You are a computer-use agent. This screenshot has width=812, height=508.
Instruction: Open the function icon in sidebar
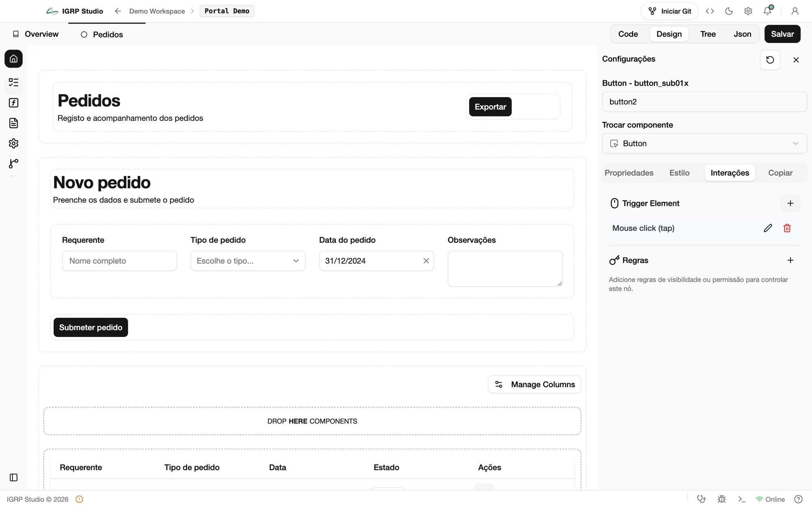coord(13,103)
